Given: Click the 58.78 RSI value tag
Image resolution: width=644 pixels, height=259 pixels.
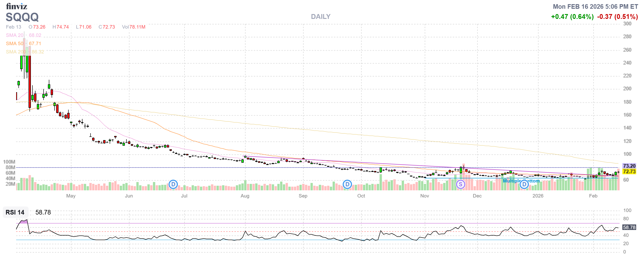Looking at the screenshot, I should [x=629, y=227].
